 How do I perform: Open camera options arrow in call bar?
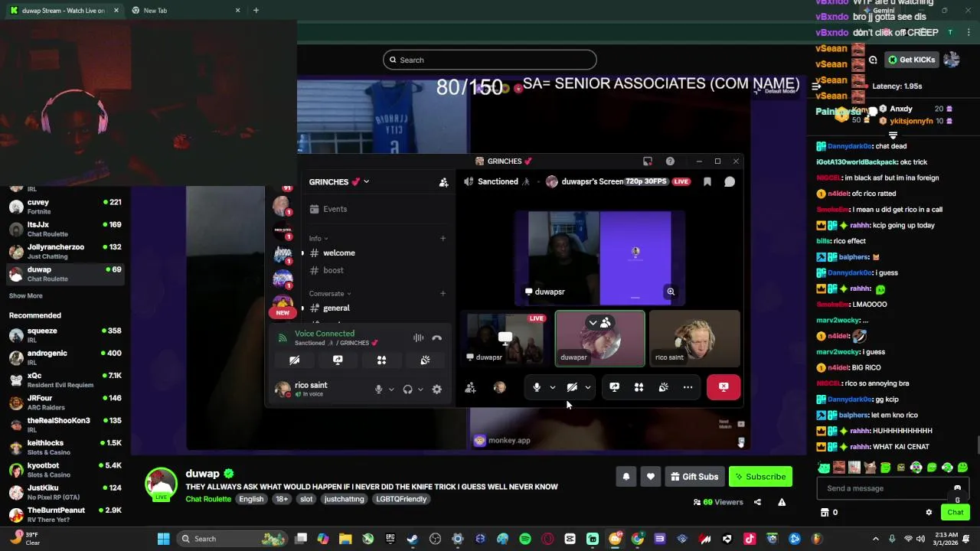click(x=588, y=387)
